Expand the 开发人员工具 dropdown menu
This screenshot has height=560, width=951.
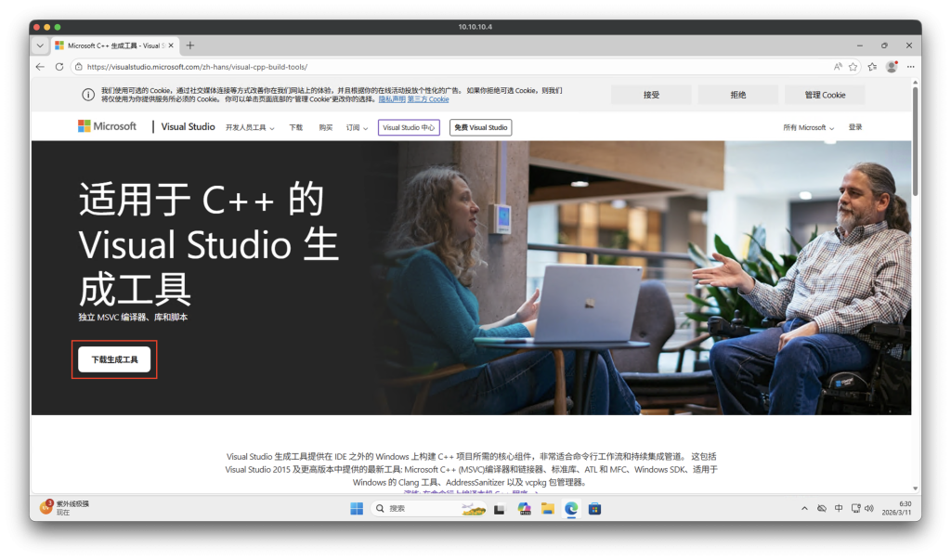click(249, 126)
